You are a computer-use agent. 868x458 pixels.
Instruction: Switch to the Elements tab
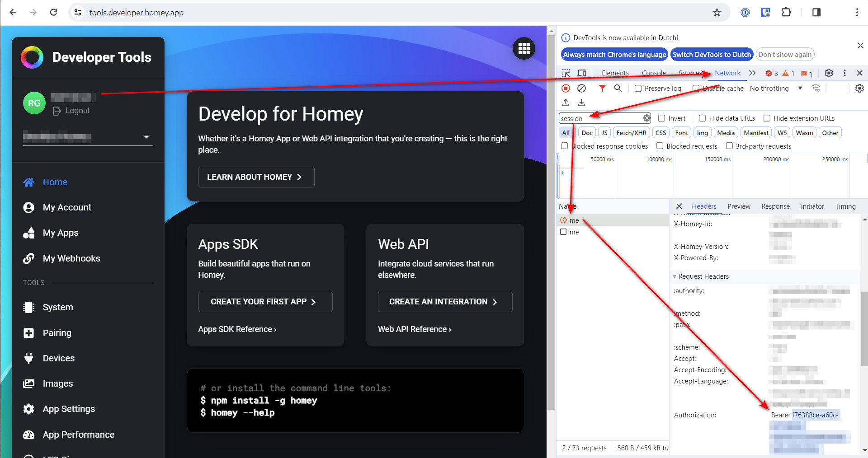click(615, 73)
